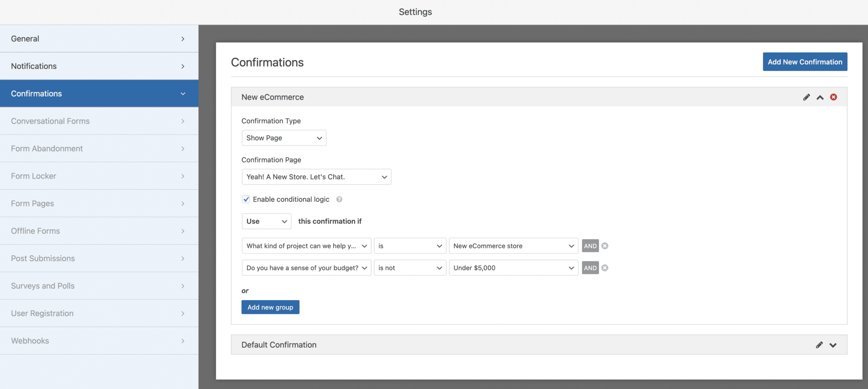Open the Confirmation Type dropdown showing Show Page

pos(284,138)
